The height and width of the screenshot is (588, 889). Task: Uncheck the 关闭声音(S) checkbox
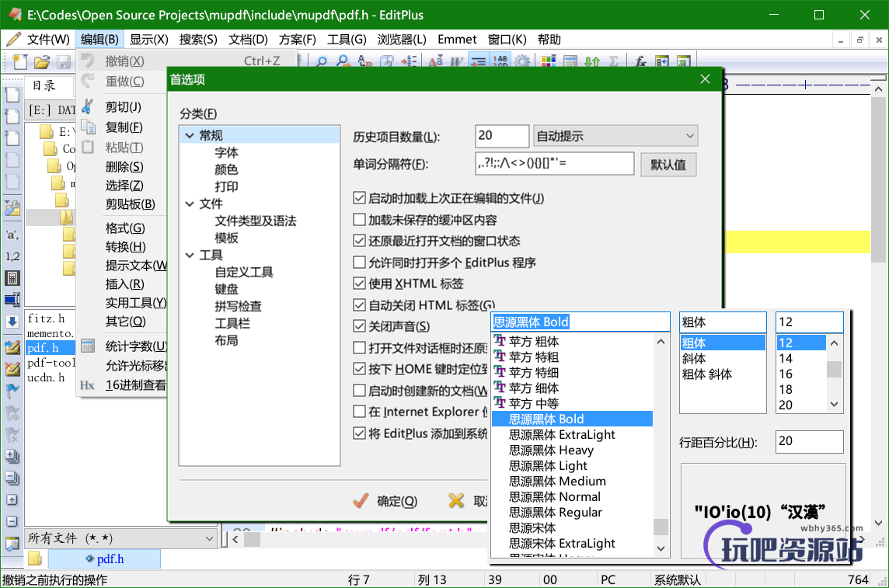coord(359,326)
